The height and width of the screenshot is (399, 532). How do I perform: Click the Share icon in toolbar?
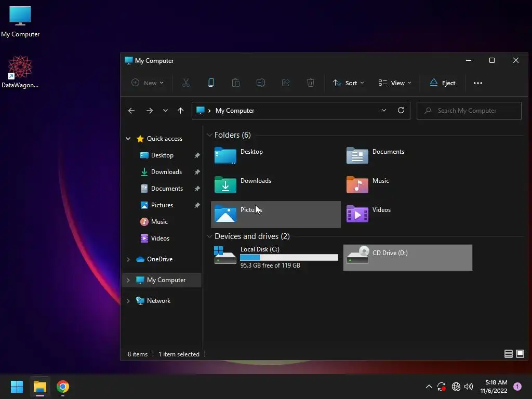[286, 83]
